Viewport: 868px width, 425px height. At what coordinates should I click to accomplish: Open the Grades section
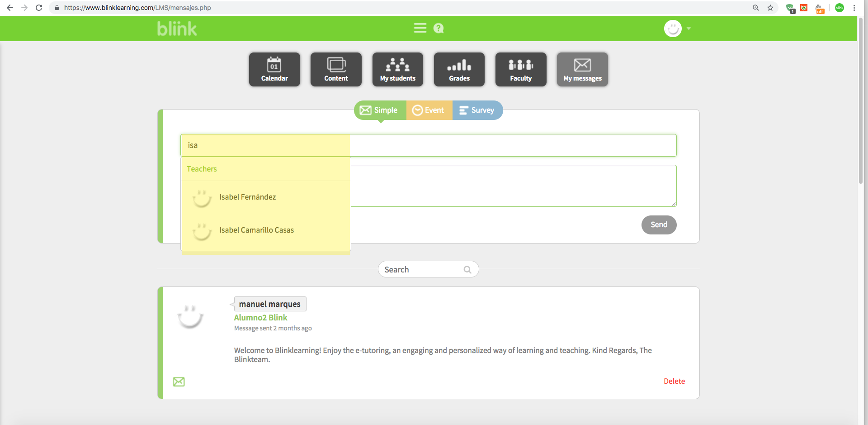click(x=459, y=69)
